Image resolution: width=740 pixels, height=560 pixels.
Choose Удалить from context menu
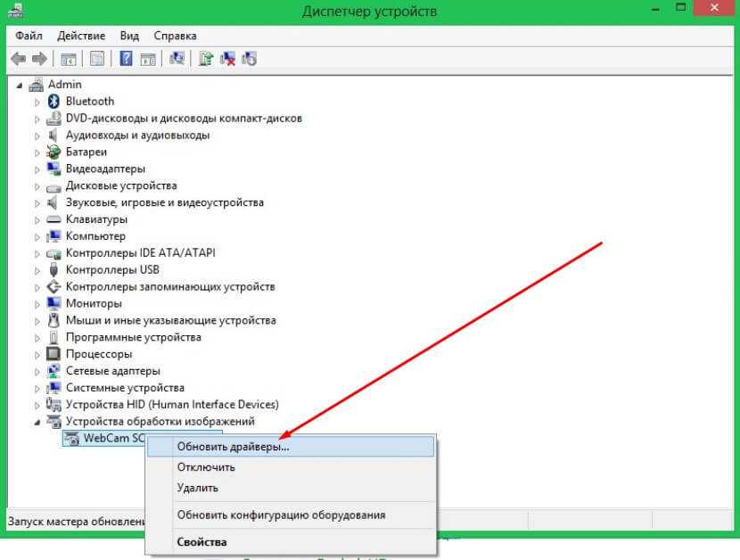tap(291, 488)
